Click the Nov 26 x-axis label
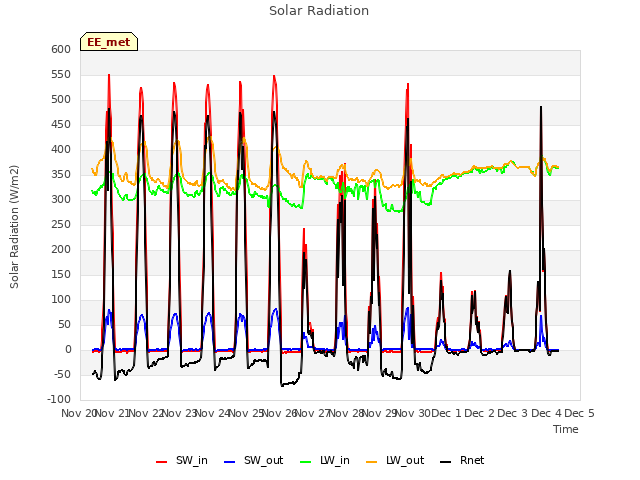Screen dimensions: 640x480 point(279,413)
